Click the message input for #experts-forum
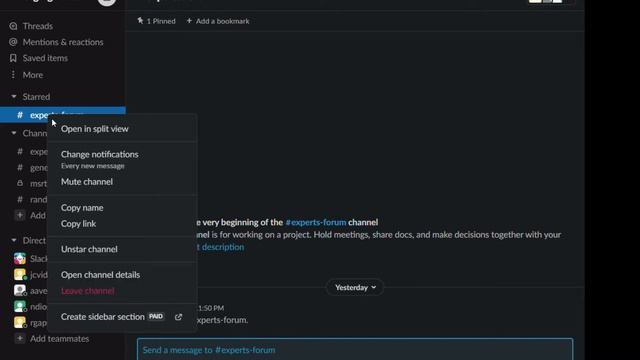Viewport: 640px width, 360px height. coord(355,350)
